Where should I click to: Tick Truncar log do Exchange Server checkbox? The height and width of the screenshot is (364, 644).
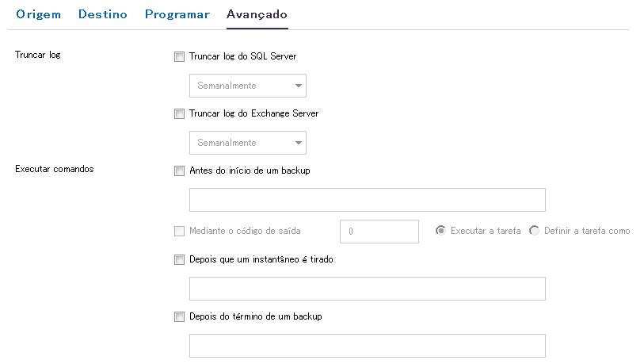pos(179,114)
